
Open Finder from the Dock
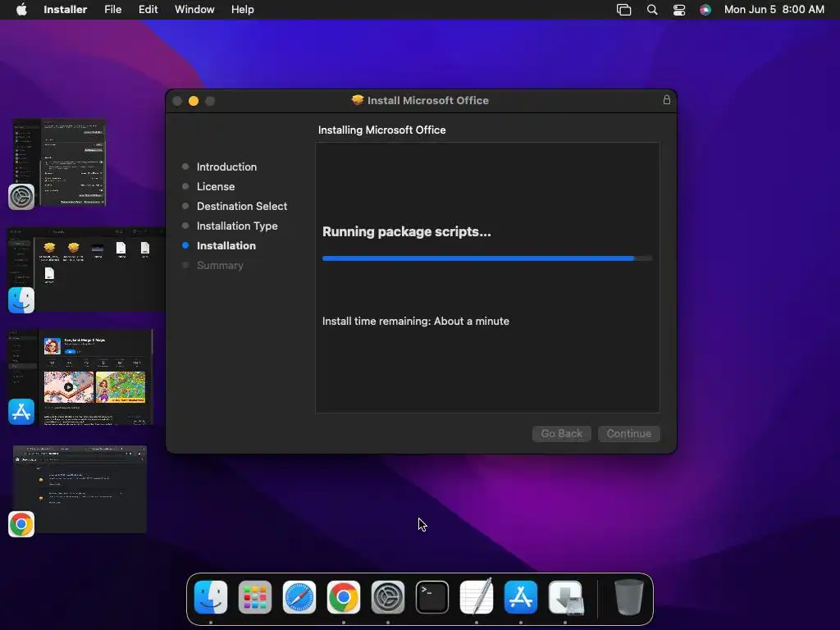[x=211, y=597]
